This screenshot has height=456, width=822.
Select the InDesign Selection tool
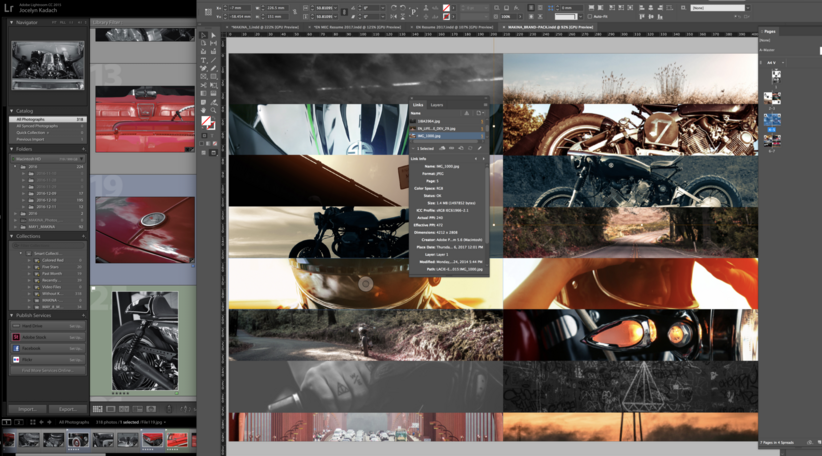[204, 35]
